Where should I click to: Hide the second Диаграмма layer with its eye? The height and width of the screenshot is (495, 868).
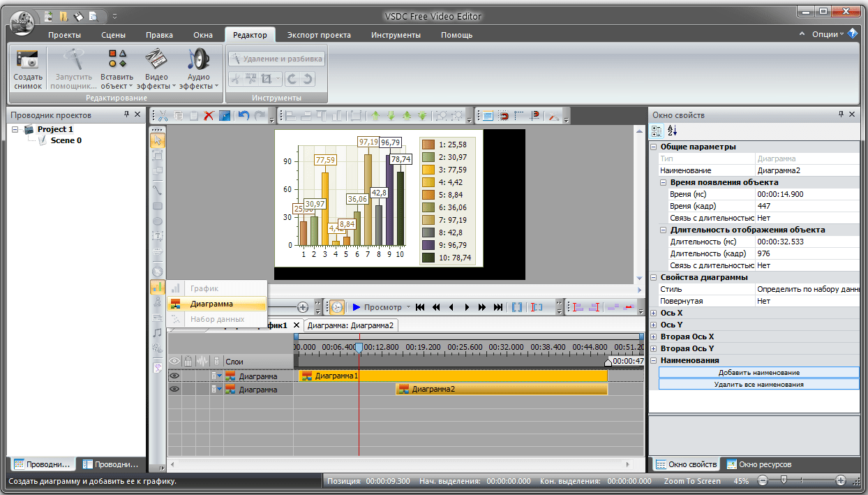click(x=174, y=390)
